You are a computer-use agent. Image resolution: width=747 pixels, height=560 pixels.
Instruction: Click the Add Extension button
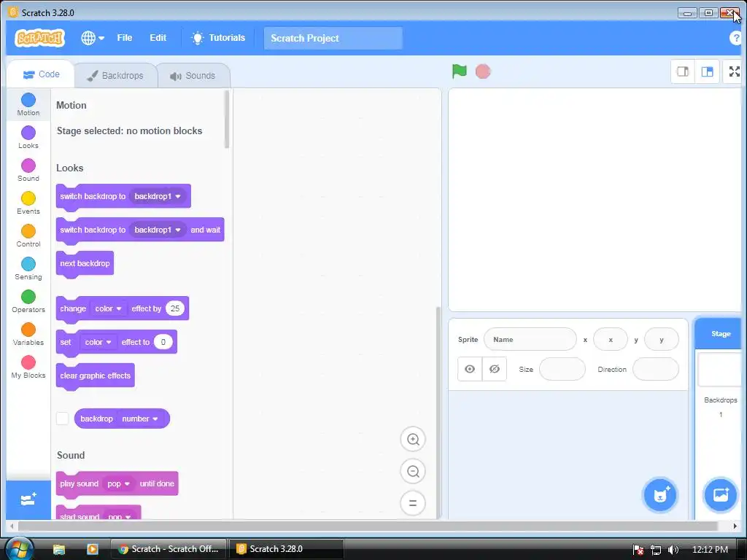pyautogui.click(x=28, y=499)
